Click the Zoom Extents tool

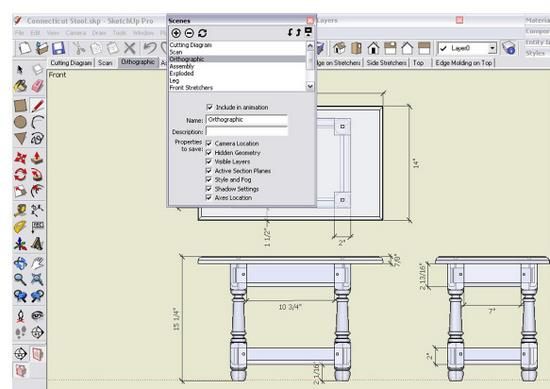click(37, 280)
